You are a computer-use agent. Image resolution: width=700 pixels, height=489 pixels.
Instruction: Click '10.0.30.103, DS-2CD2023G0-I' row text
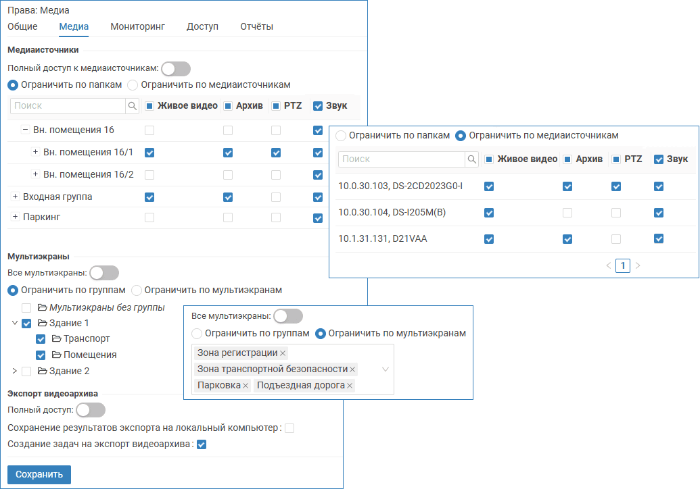tap(400, 186)
